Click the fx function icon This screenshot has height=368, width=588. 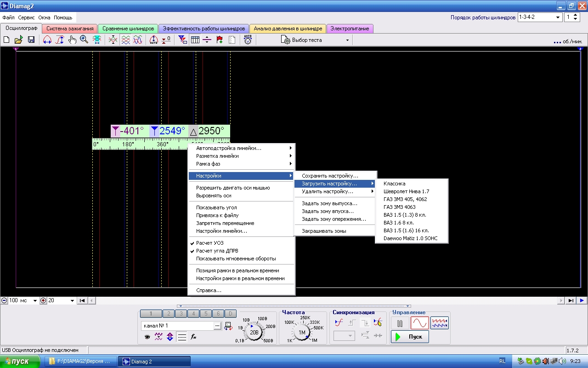(194, 337)
